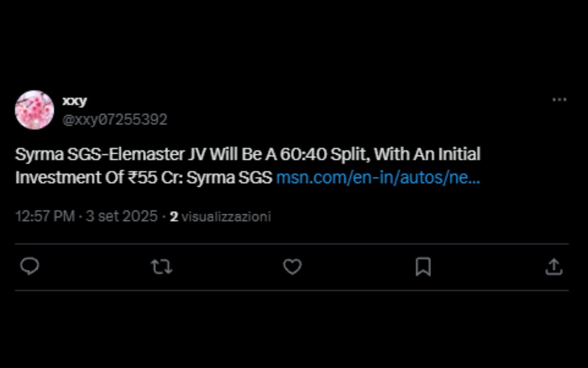Click the cherry blossom profile avatar

[35, 110]
